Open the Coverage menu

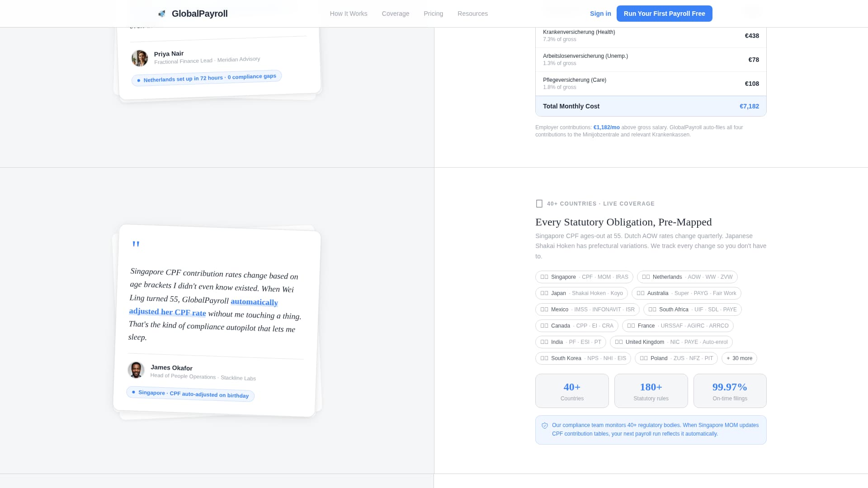396,14
